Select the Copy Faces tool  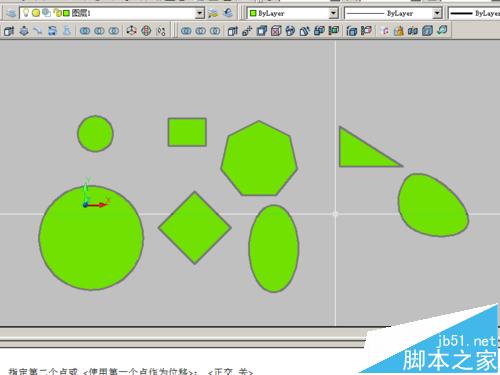[319, 31]
